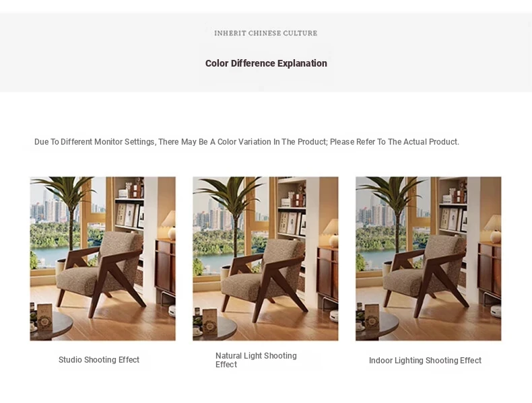
Task: Open the Indoor Lighting Shooting Effect image
Action: [x=428, y=258]
